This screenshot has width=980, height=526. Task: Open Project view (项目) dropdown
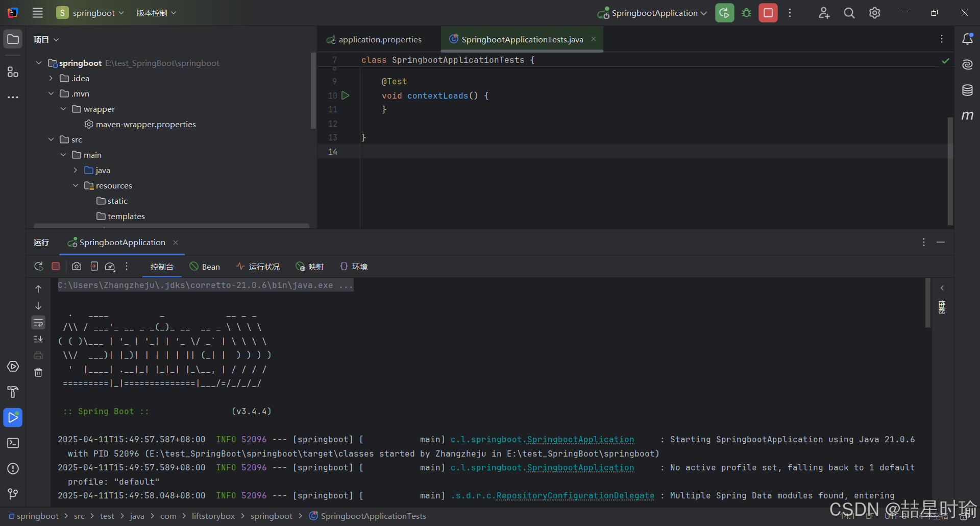click(46, 39)
